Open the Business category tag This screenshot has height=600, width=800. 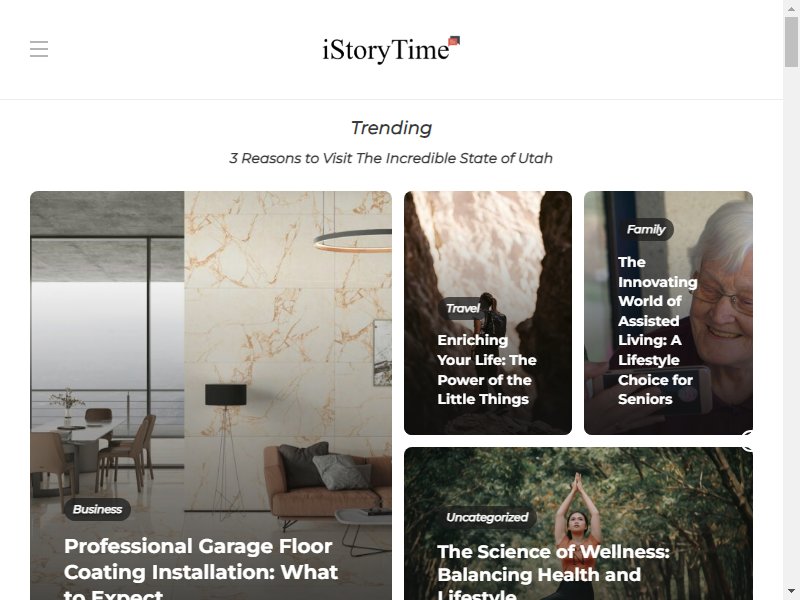97,509
